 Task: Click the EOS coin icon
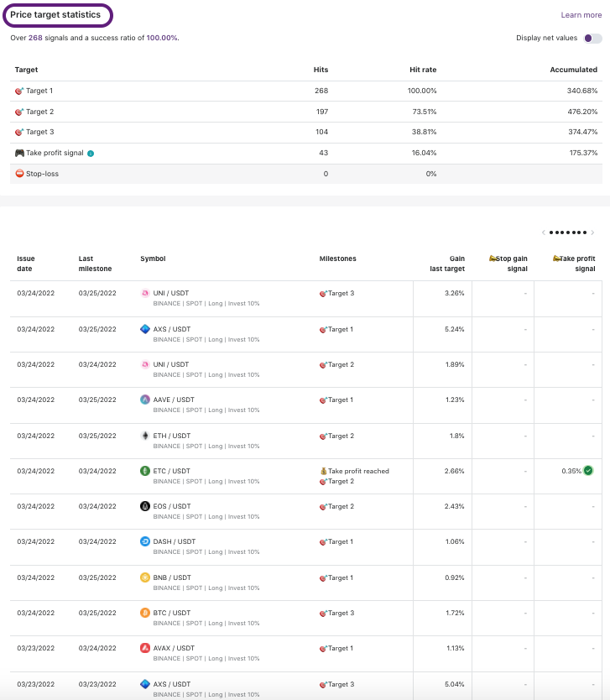[145, 506]
